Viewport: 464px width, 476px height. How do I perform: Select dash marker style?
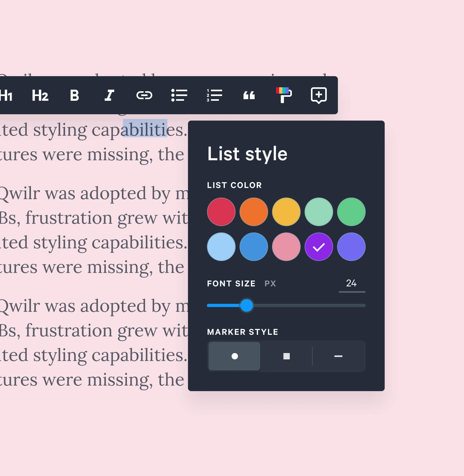pos(338,356)
